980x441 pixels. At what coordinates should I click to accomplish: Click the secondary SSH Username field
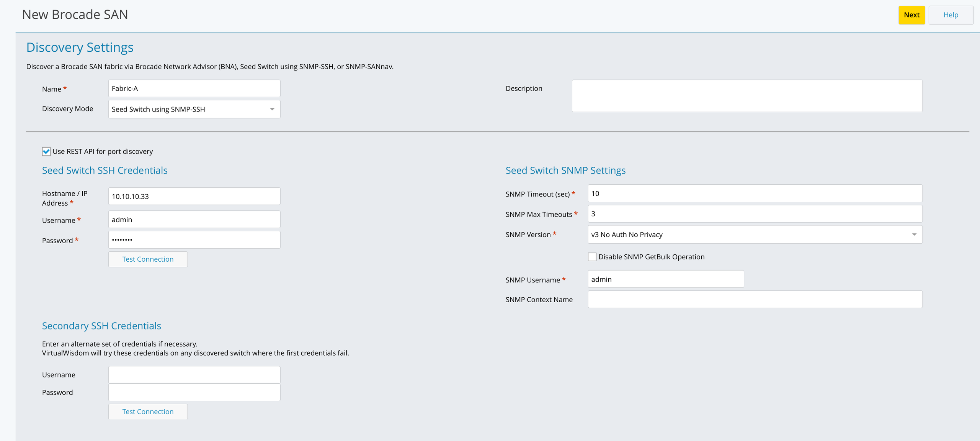[x=194, y=375]
